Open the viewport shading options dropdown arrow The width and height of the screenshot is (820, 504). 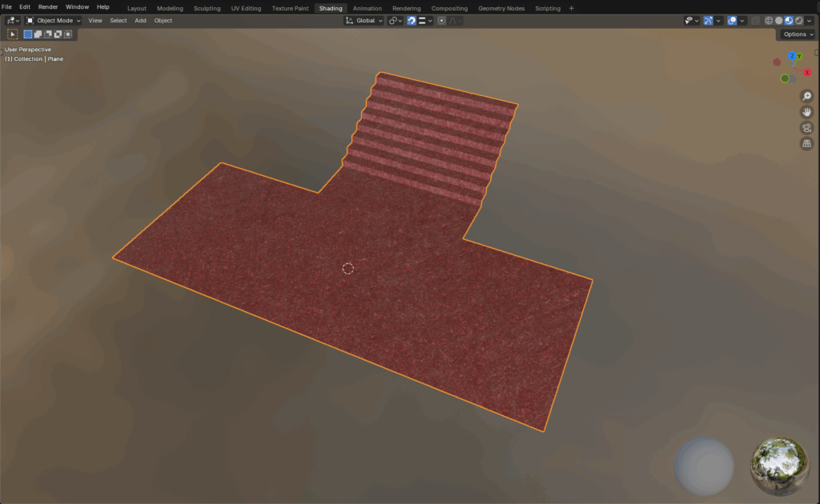coord(809,21)
